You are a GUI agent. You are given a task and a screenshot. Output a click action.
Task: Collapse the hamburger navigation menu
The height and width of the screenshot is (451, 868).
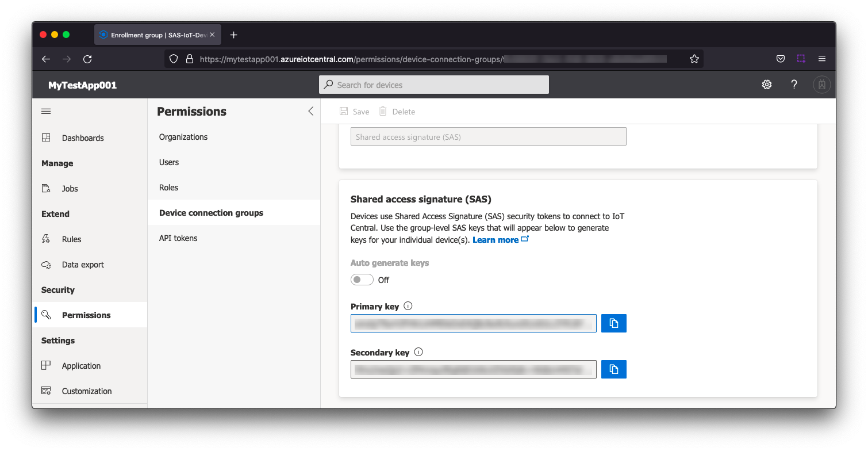coord(47,112)
